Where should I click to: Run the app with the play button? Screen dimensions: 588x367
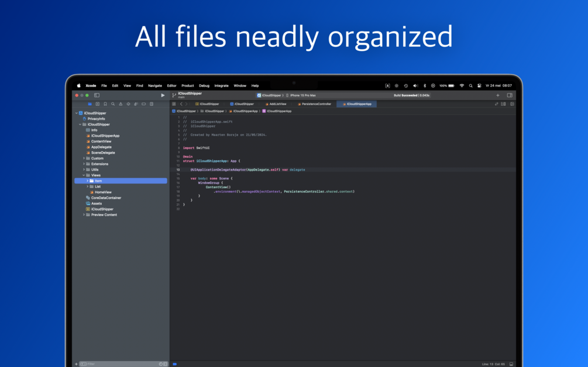pyautogui.click(x=163, y=95)
